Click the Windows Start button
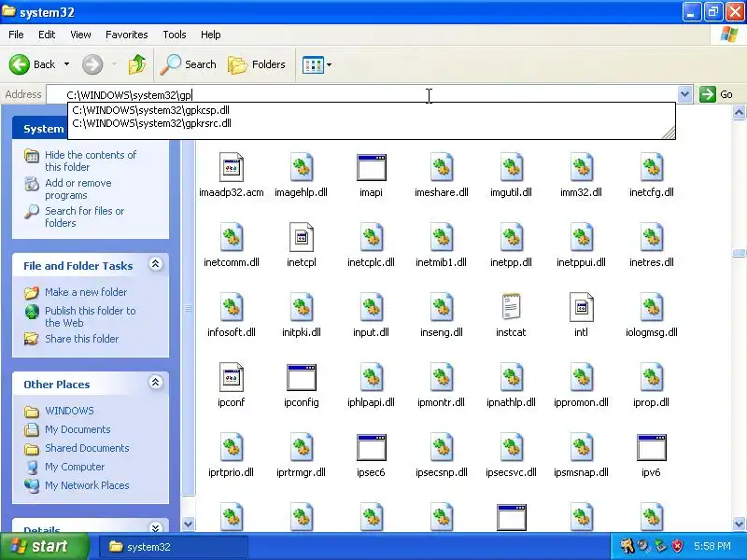Screen dimensions: 747x560 pos(45,546)
